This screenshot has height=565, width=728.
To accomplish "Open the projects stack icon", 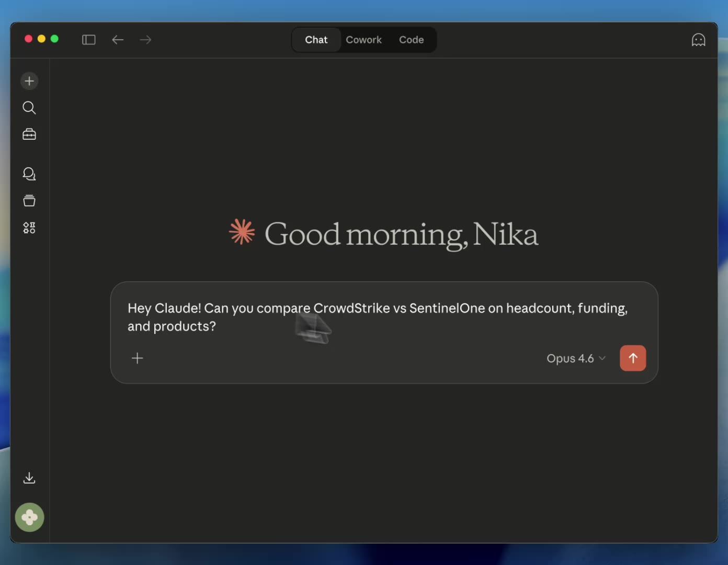I will pyautogui.click(x=29, y=201).
